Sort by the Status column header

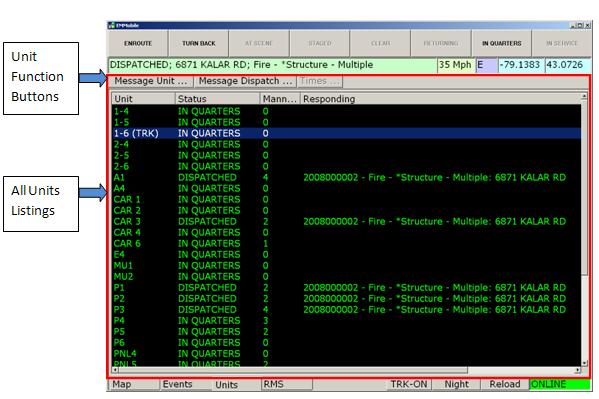point(217,99)
